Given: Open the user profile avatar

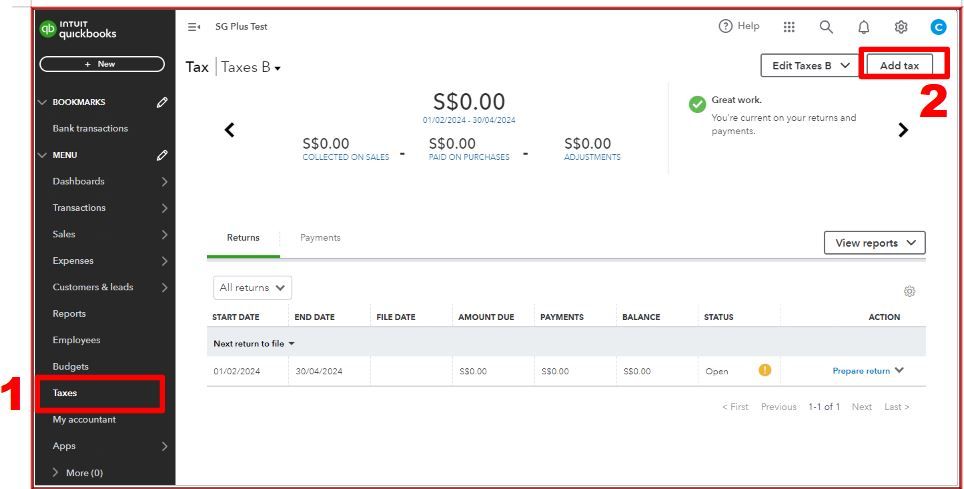Looking at the screenshot, I should (x=938, y=27).
